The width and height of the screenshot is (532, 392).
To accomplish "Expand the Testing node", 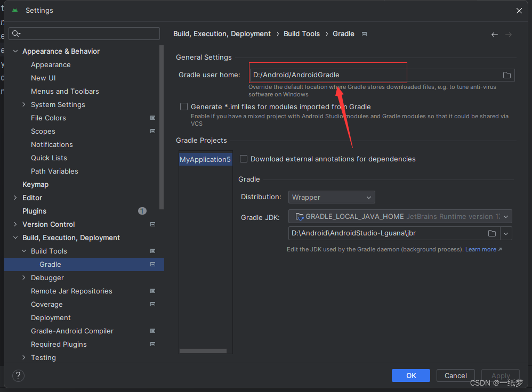I will 24,357.
